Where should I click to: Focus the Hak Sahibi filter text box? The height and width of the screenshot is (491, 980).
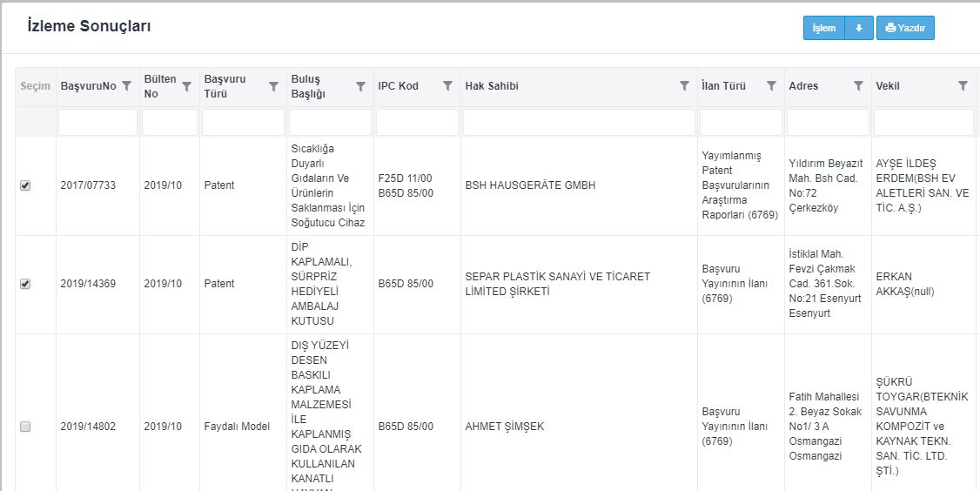(x=579, y=123)
